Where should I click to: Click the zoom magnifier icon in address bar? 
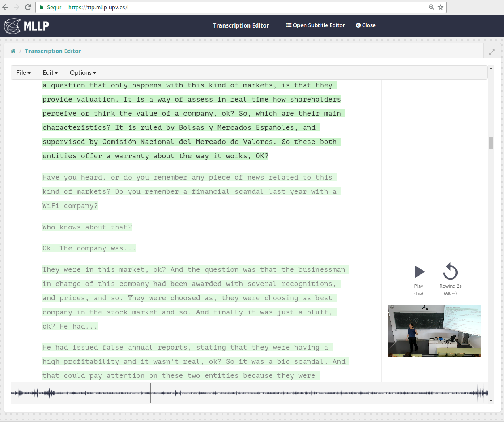point(431,7)
